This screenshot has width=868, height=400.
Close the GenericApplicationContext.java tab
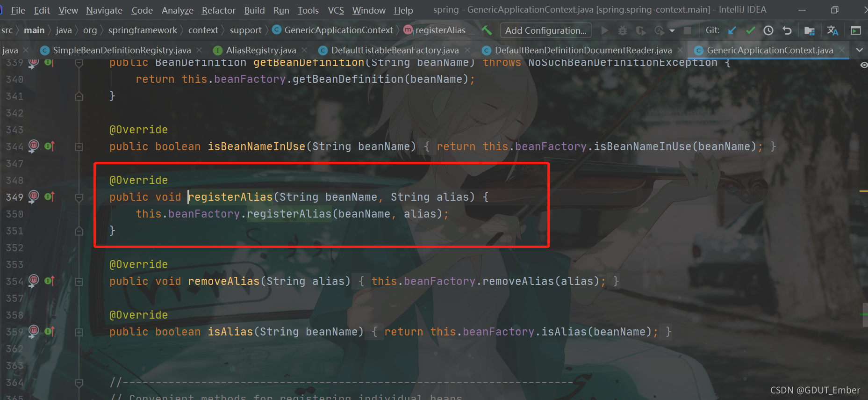(842, 50)
